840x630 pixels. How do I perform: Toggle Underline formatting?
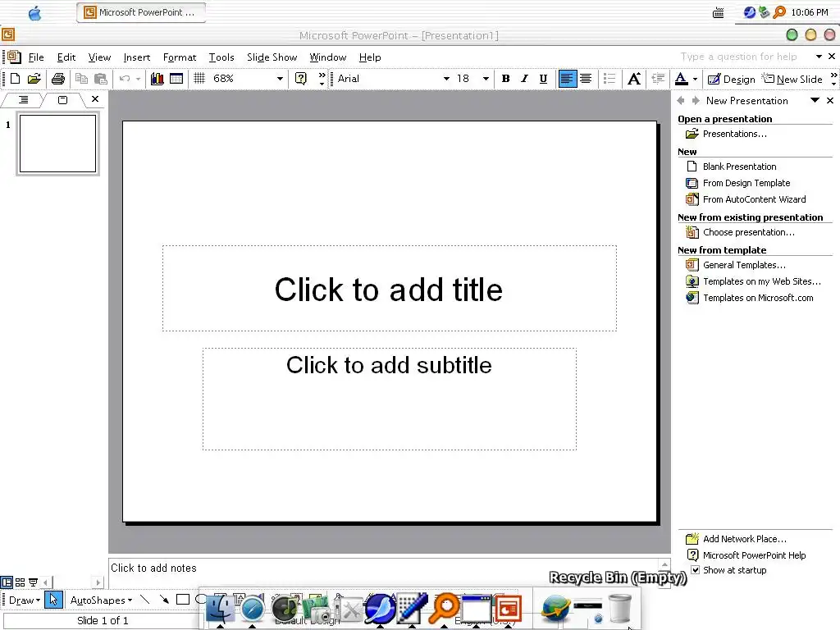coord(543,79)
